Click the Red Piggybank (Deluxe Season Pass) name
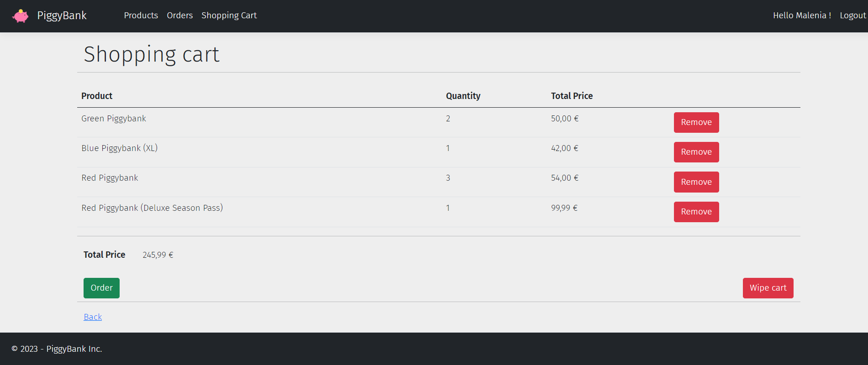This screenshot has height=365, width=868. [x=152, y=208]
